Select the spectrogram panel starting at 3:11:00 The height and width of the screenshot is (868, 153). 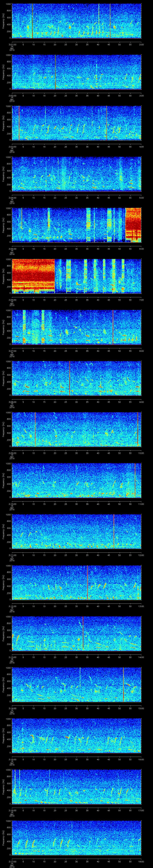pyautogui.click(x=77, y=531)
